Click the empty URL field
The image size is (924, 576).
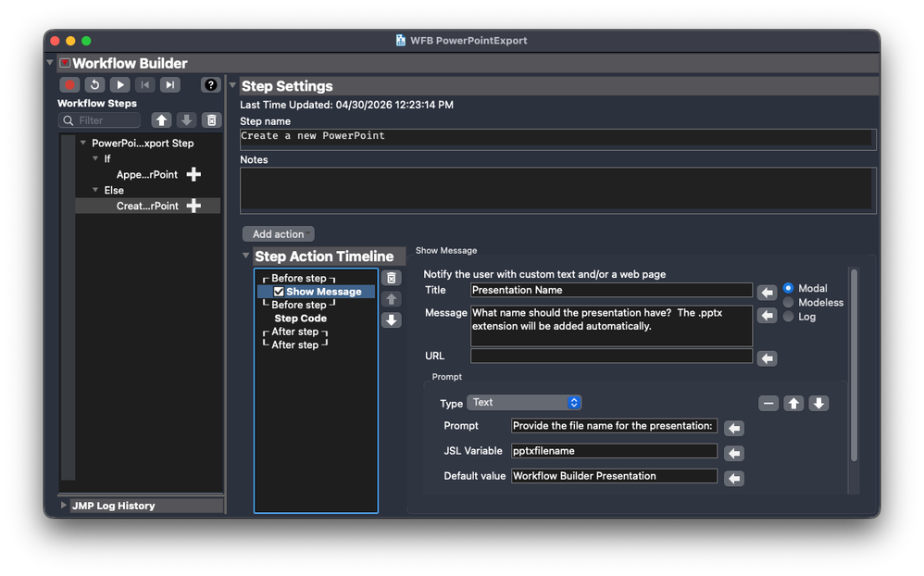(611, 357)
